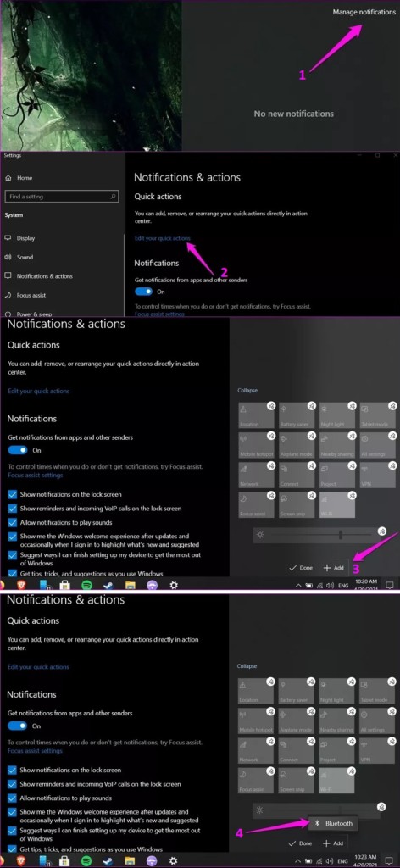The image size is (400, 868).
Task: Select All settings tile, 10:20 AM screenshot
Action: [x=377, y=445]
